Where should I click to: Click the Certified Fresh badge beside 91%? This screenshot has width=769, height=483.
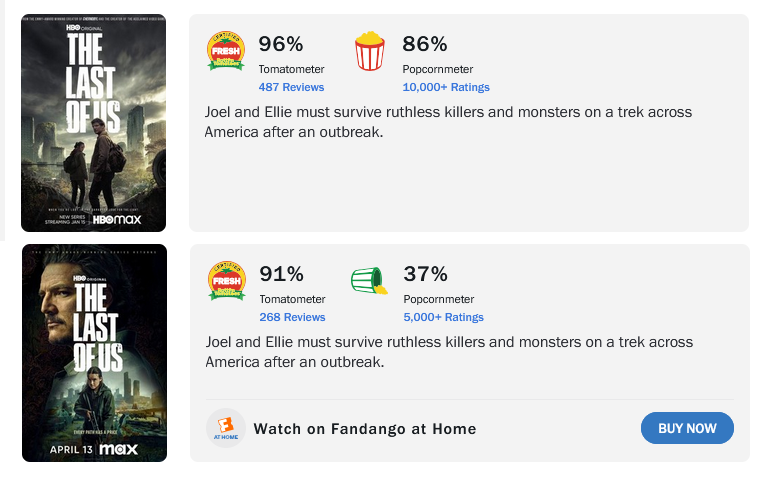tap(227, 281)
